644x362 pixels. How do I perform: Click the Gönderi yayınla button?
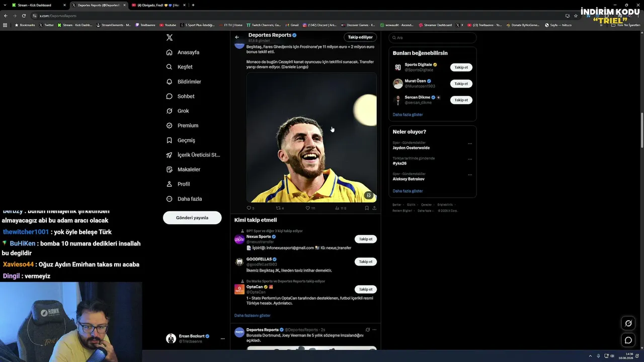192,218
